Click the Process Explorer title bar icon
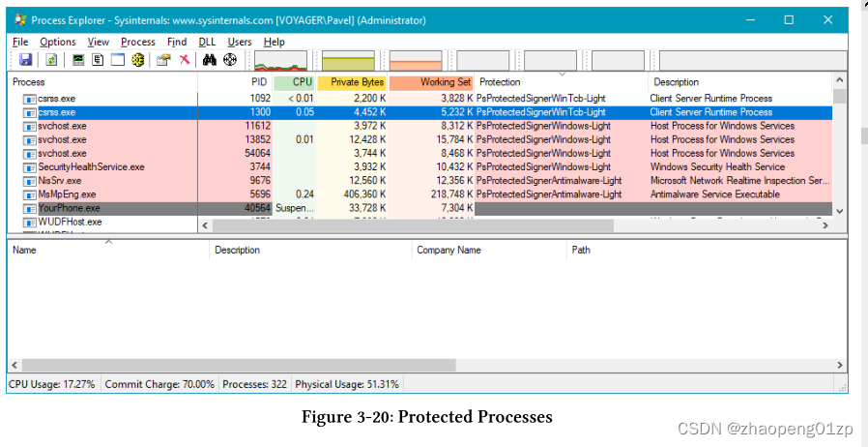 click(x=19, y=20)
